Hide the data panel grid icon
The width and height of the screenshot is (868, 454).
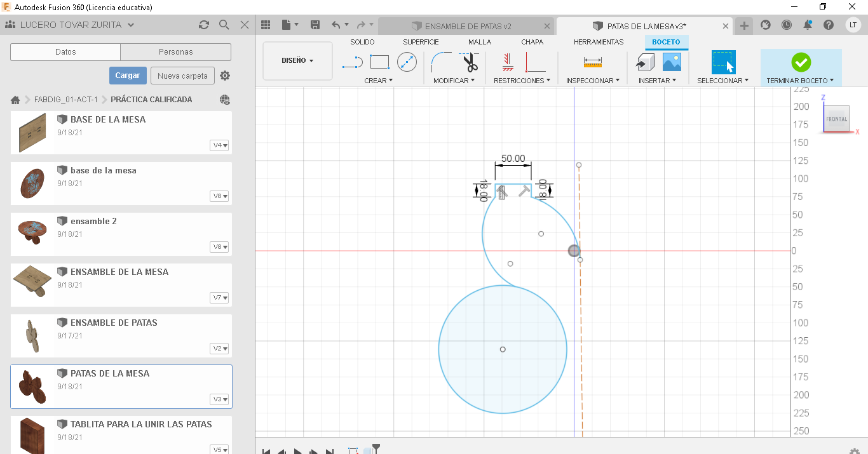point(266,25)
